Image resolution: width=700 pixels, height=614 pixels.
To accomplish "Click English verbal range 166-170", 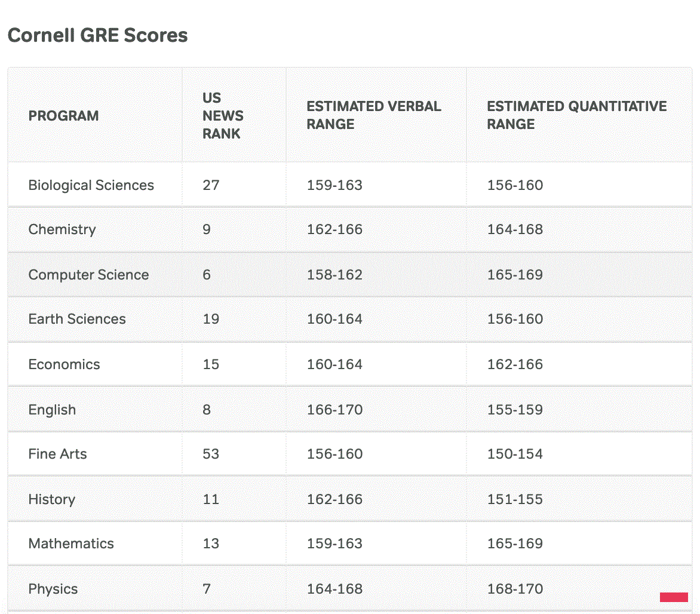I will pyautogui.click(x=334, y=410).
